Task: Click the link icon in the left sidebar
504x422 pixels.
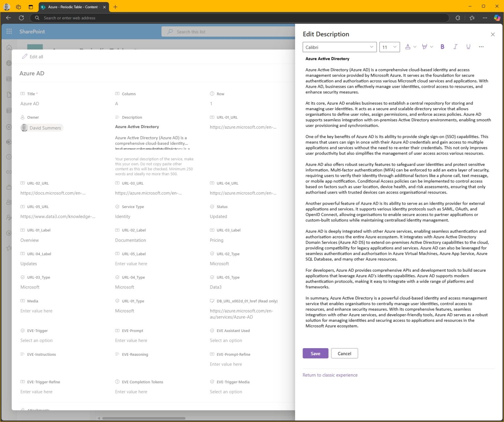Action: pos(9,172)
